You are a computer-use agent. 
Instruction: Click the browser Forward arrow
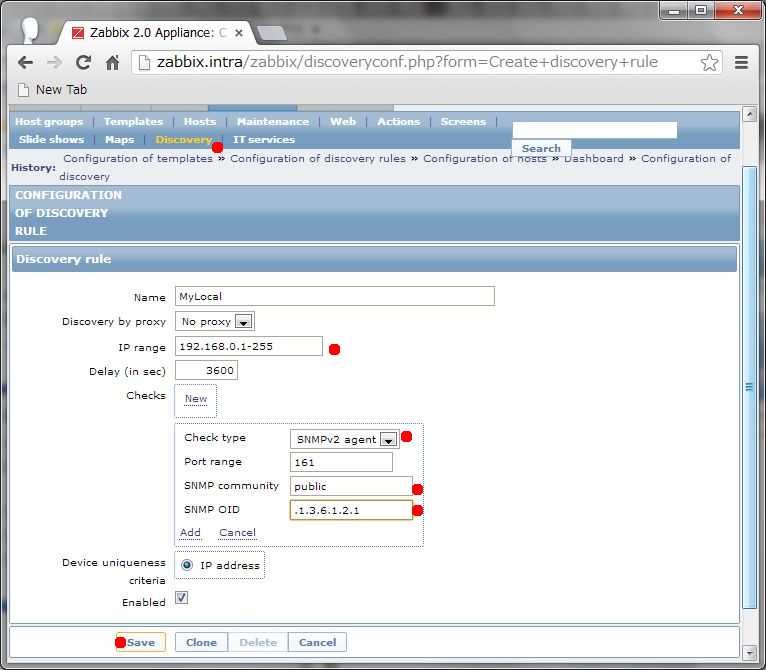(55, 62)
